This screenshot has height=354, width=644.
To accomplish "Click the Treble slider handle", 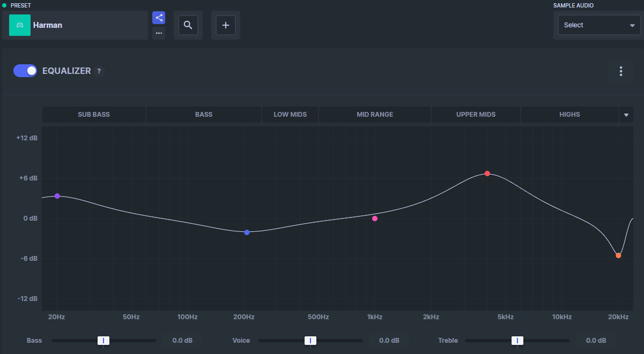I will pos(517,341).
